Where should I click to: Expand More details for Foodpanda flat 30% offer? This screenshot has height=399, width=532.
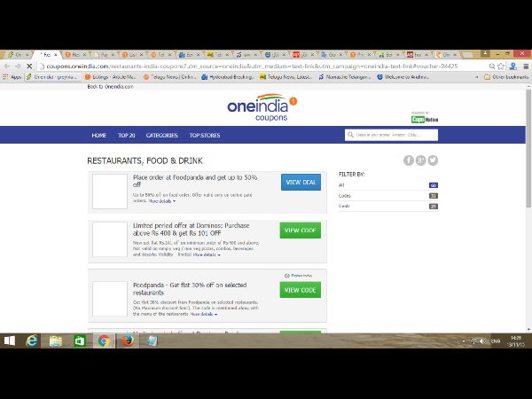click(203, 314)
